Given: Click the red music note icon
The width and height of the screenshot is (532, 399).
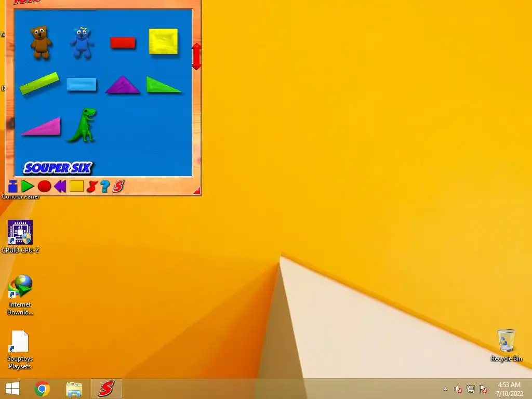Looking at the screenshot, I should tap(92, 187).
